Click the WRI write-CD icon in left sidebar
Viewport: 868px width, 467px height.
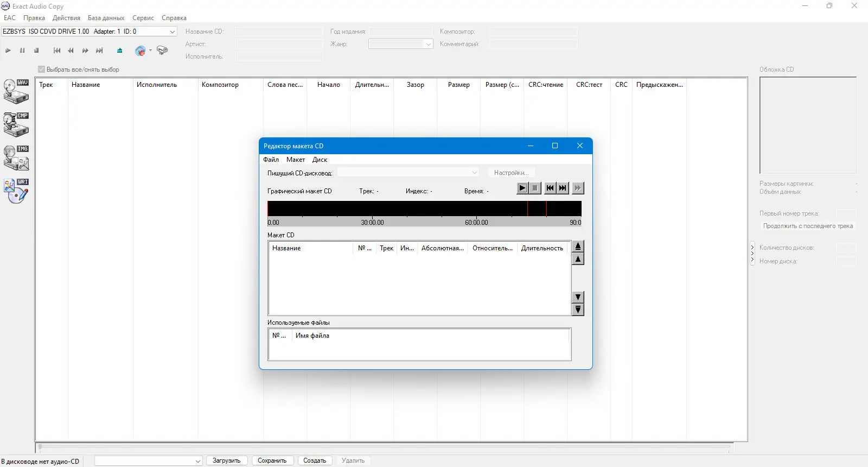16,191
